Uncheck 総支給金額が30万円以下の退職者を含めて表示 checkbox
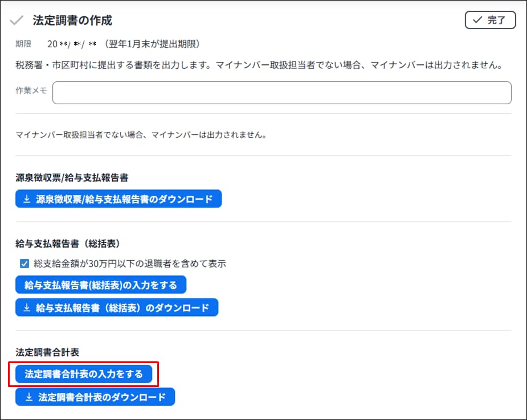The width and height of the screenshot is (527, 420). pos(24,263)
